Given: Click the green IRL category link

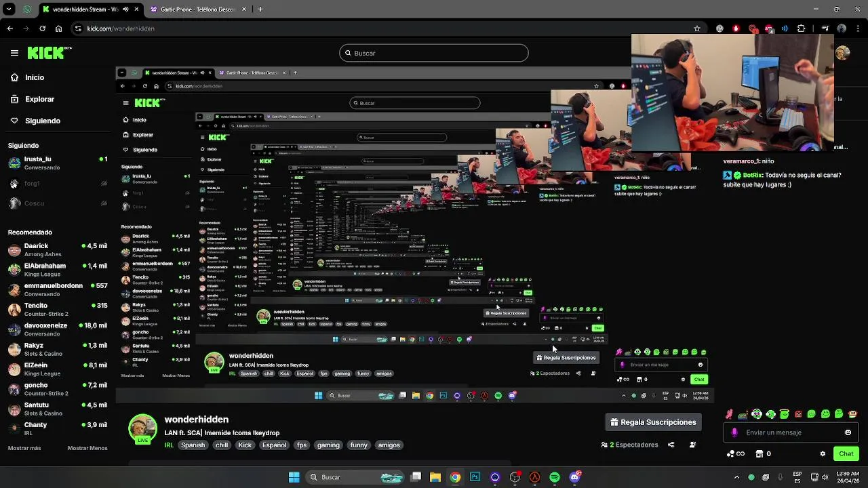Looking at the screenshot, I should [170, 445].
